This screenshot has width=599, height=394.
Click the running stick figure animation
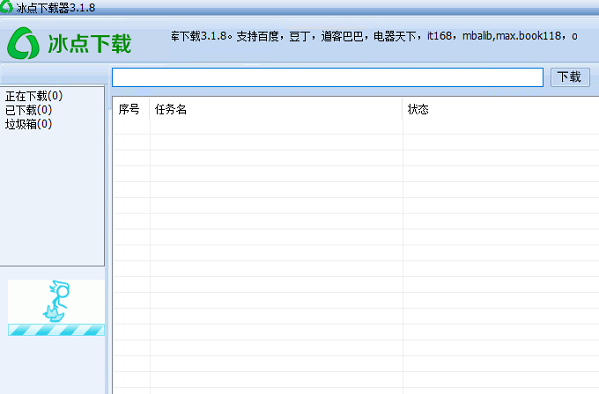tap(56, 301)
